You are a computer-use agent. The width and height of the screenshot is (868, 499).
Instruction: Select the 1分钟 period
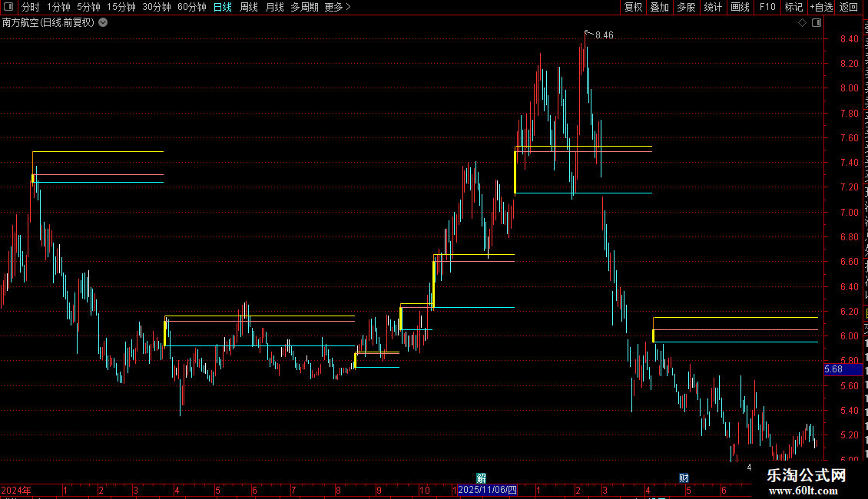click(x=58, y=7)
